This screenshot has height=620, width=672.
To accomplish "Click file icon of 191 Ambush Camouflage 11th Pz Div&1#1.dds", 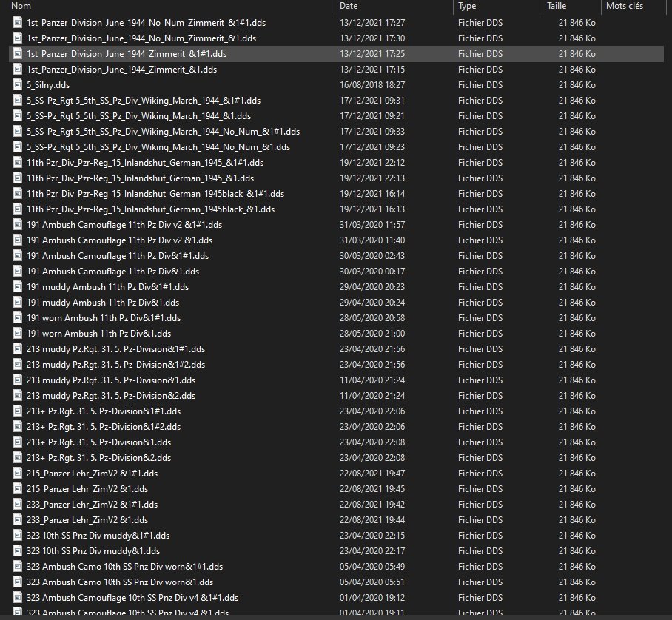I will pyautogui.click(x=18, y=256).
